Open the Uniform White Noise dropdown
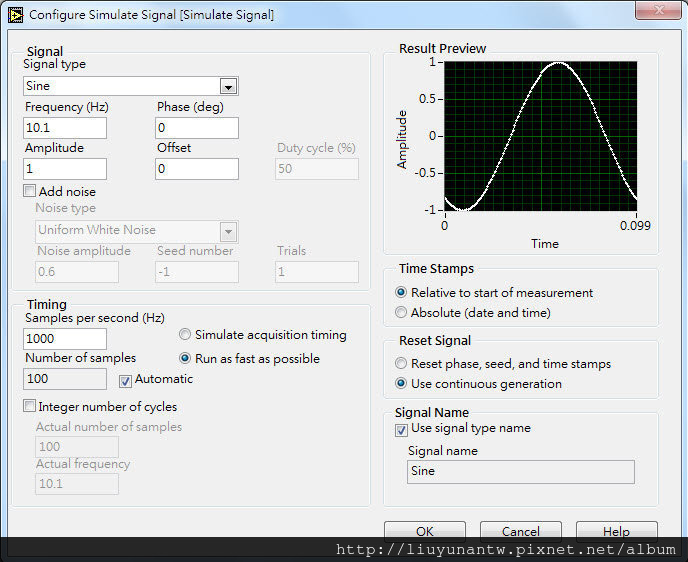 [228, 232]
